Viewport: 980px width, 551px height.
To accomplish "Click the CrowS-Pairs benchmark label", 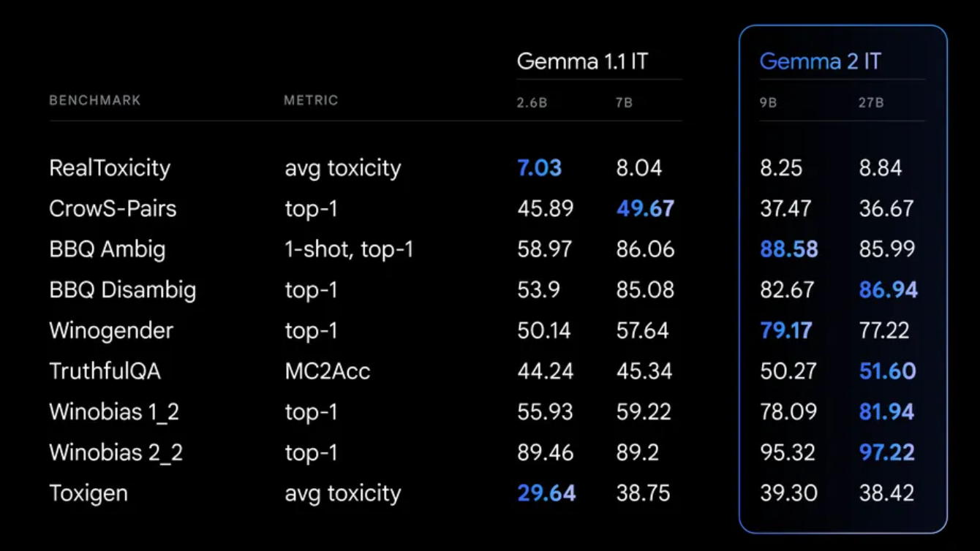I will click(x=113, y=209).
